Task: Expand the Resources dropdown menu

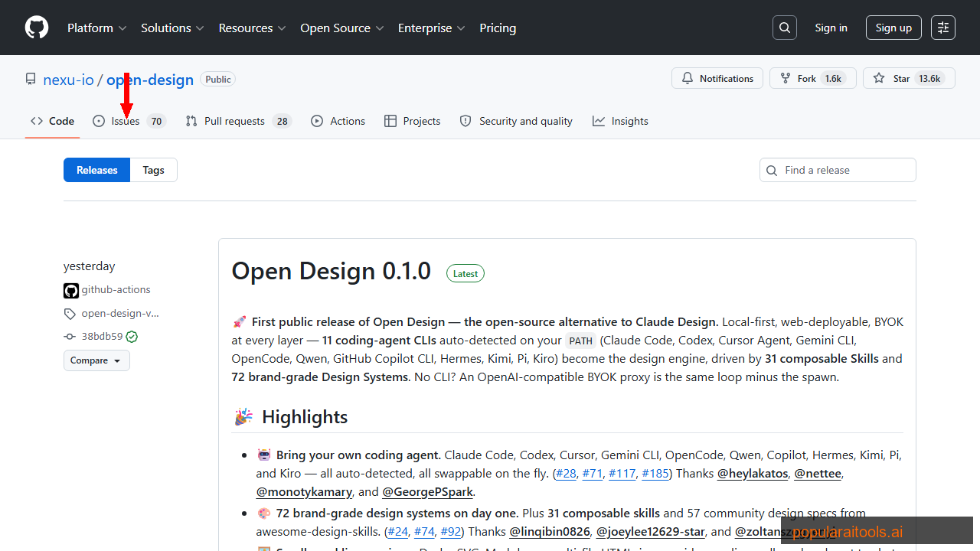Action: (x=252, y=28)
